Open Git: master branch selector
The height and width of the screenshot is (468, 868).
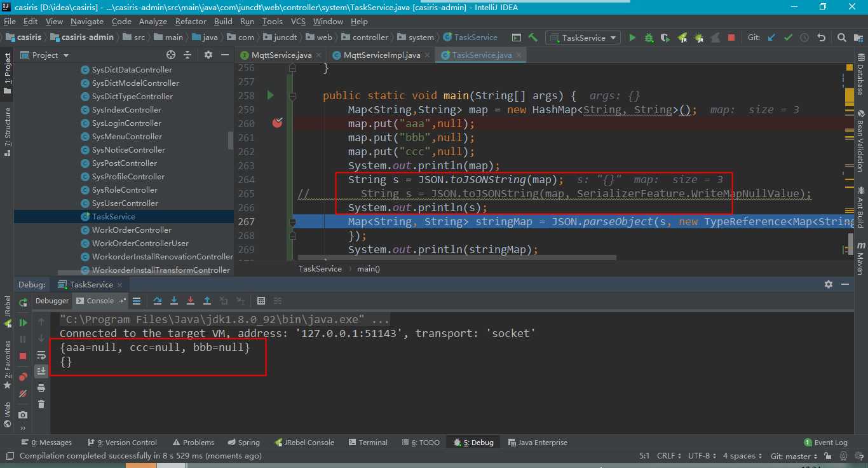pos(794,456)
